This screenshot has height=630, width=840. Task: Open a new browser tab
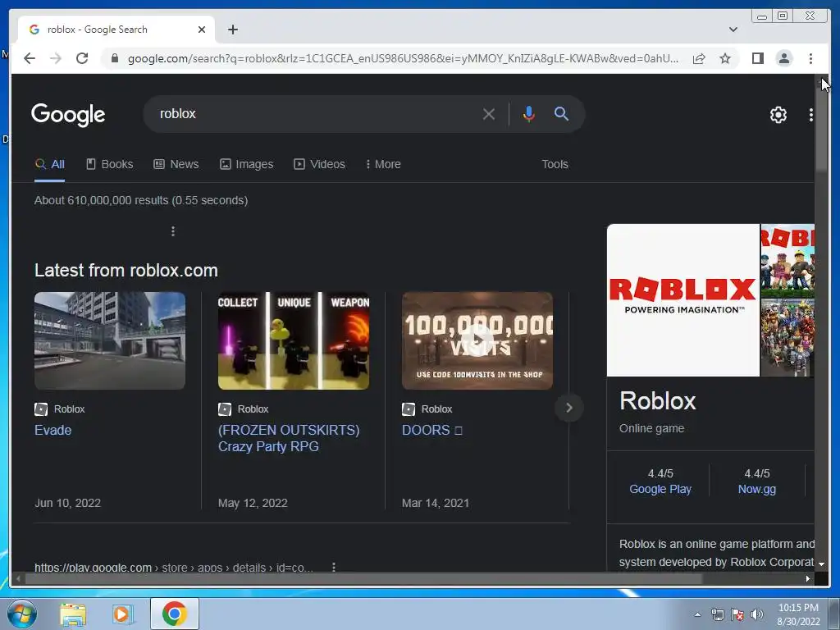(x=232, y=30)
